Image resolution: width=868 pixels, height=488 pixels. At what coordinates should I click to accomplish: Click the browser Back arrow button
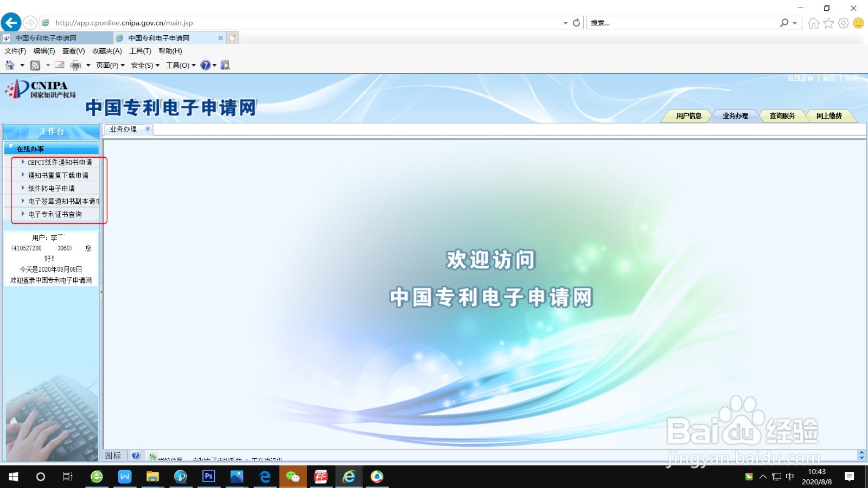[x=11, y=23]
